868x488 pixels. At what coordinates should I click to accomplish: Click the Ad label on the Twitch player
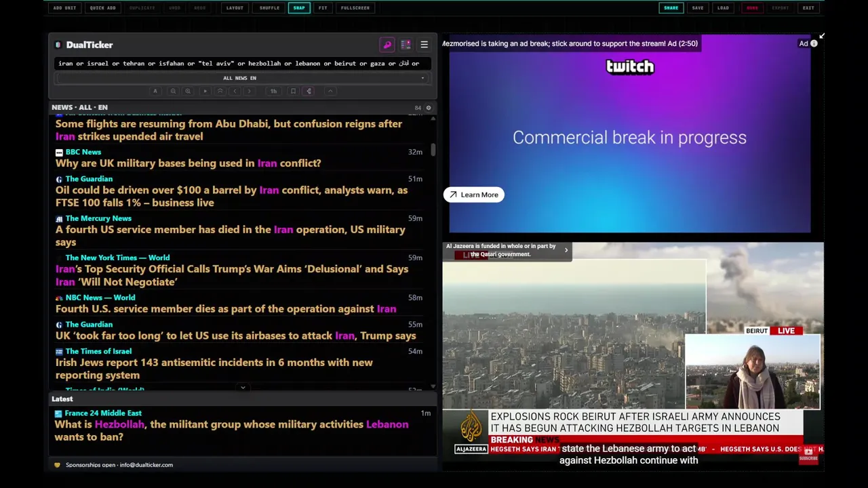tap(804, 43)
